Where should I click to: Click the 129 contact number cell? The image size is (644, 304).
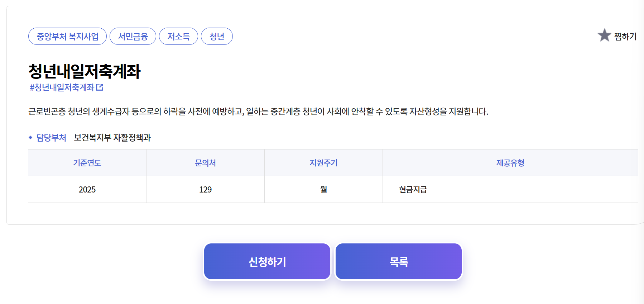pos(205,189)
